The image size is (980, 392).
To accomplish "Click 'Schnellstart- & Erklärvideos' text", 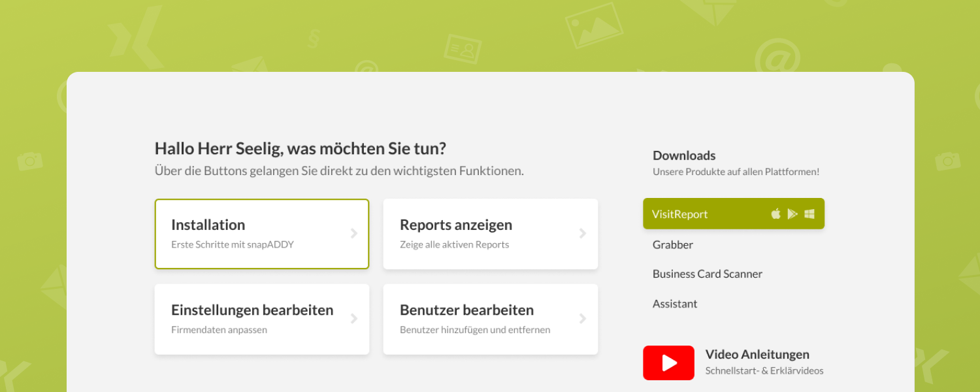I will (764, 371).
